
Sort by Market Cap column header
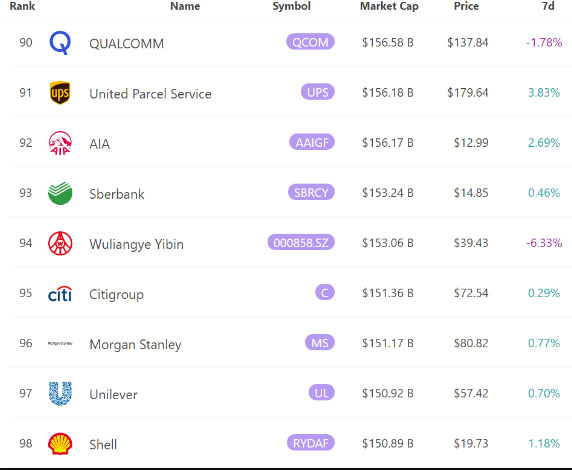pos(389,6)
